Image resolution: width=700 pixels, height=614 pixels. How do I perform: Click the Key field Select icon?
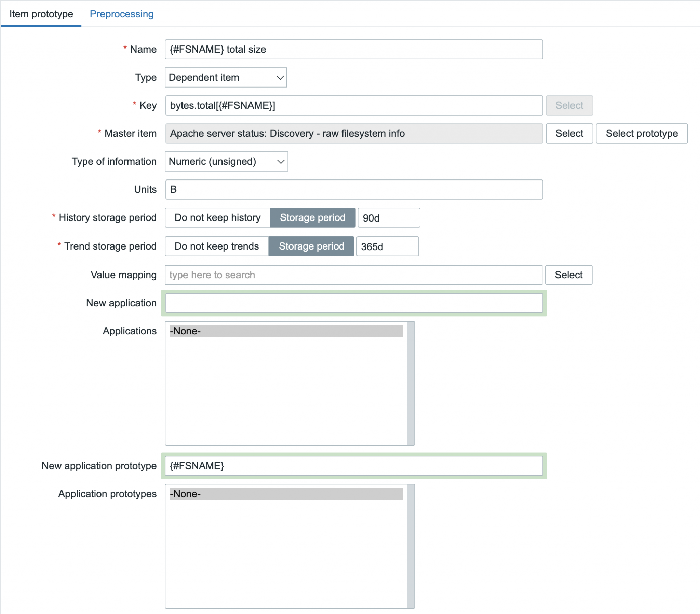point(568,105)
